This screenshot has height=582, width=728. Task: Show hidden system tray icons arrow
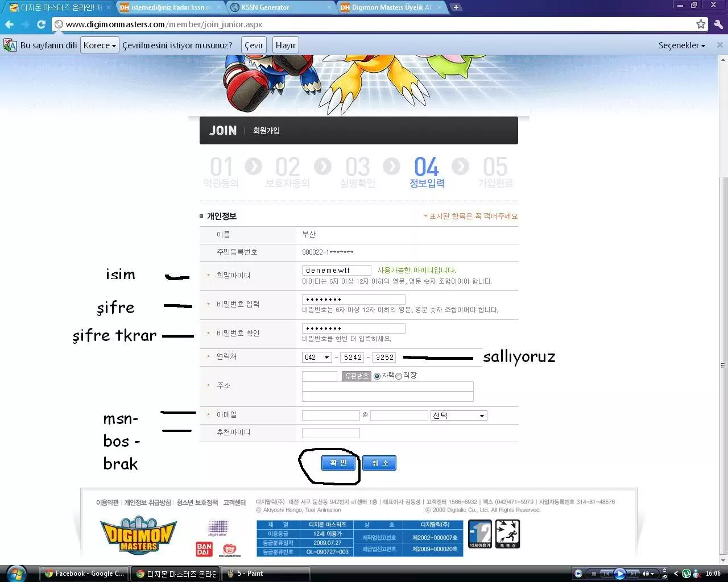pos(676,573)
